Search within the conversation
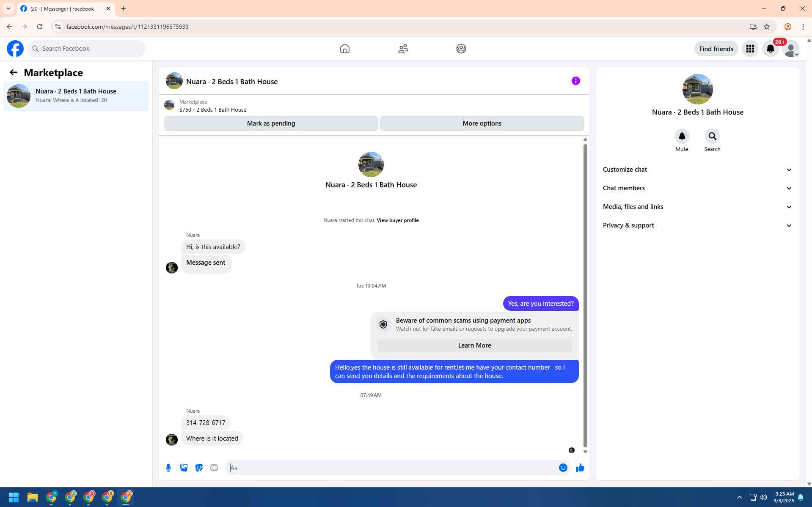The height and width of the screenshot is (507, 812). [x=712, y=136]
